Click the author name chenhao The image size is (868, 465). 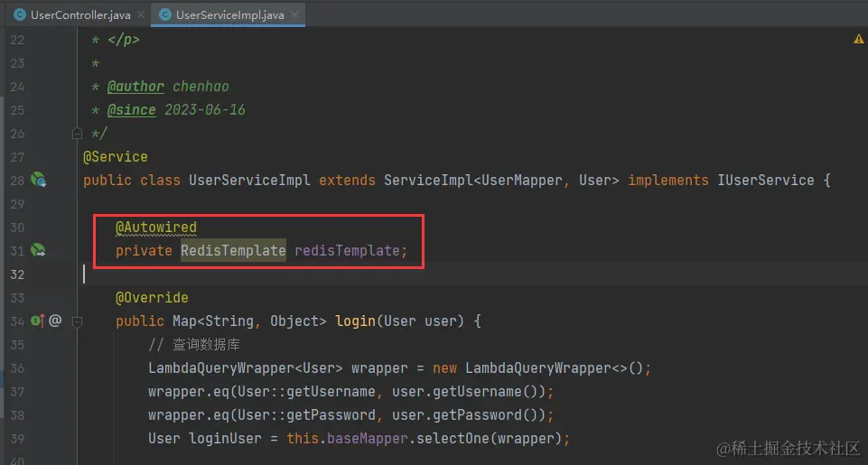201,87
